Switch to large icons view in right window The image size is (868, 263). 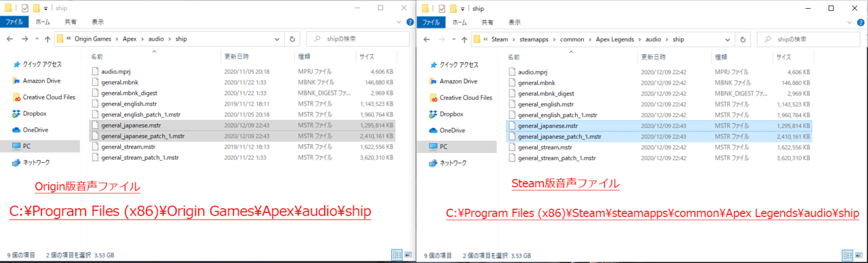click(x=859, y=256)
